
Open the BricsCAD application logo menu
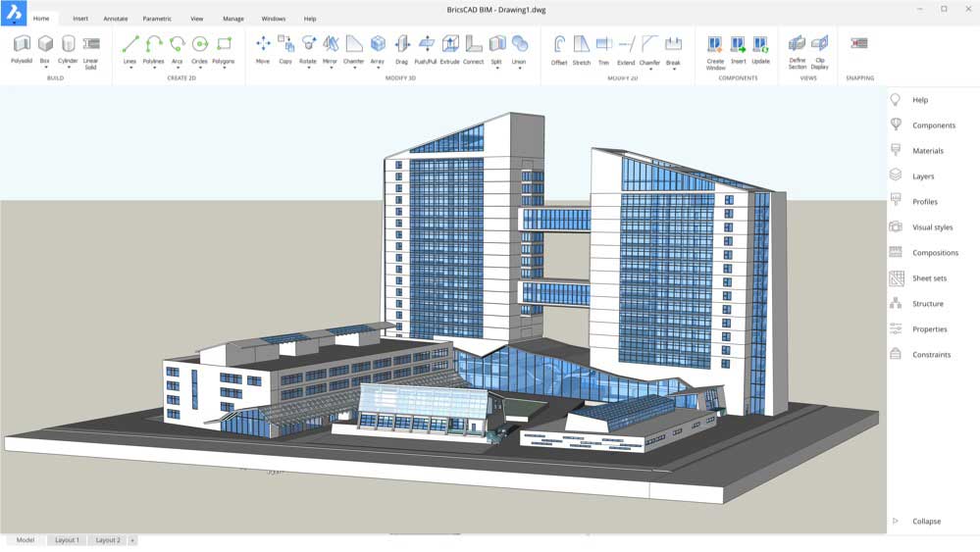click(14, 13)
